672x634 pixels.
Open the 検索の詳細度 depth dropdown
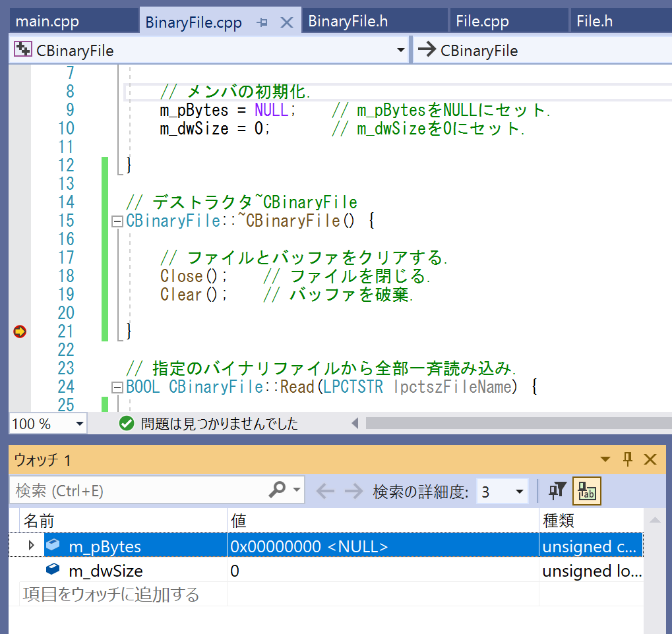point(503,492)
